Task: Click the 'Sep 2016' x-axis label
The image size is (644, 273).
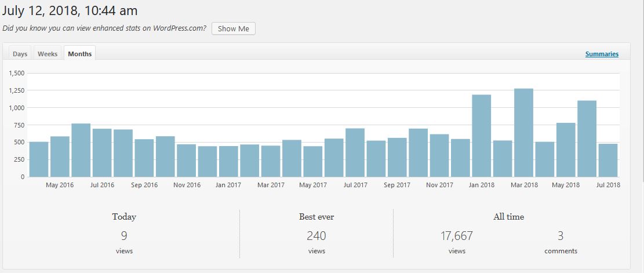Action: coord(144,185)
